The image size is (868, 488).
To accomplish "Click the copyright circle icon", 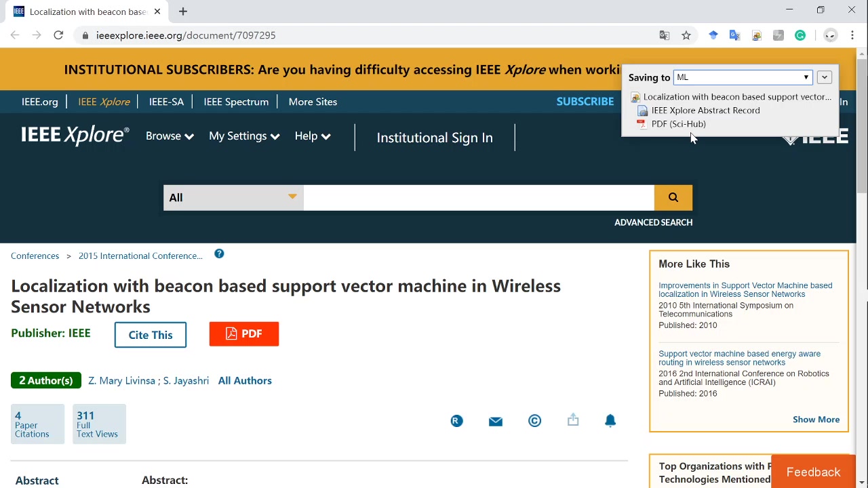I will (x=535, y=421).
